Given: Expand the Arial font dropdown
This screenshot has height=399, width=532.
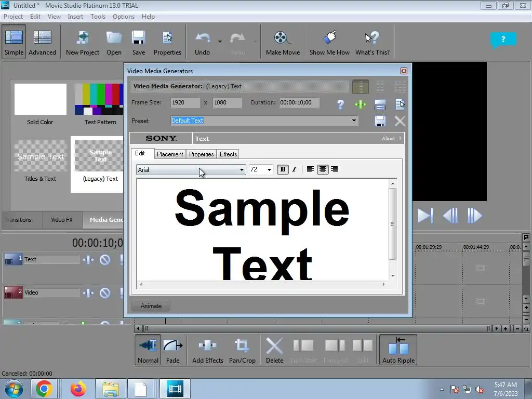Looking at the screenshot, I should [x=242, y=170].
